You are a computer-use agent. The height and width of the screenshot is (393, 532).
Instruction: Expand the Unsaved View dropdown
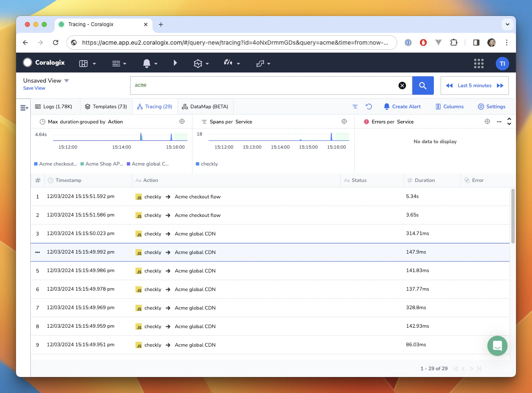click(x=67, y=80)
